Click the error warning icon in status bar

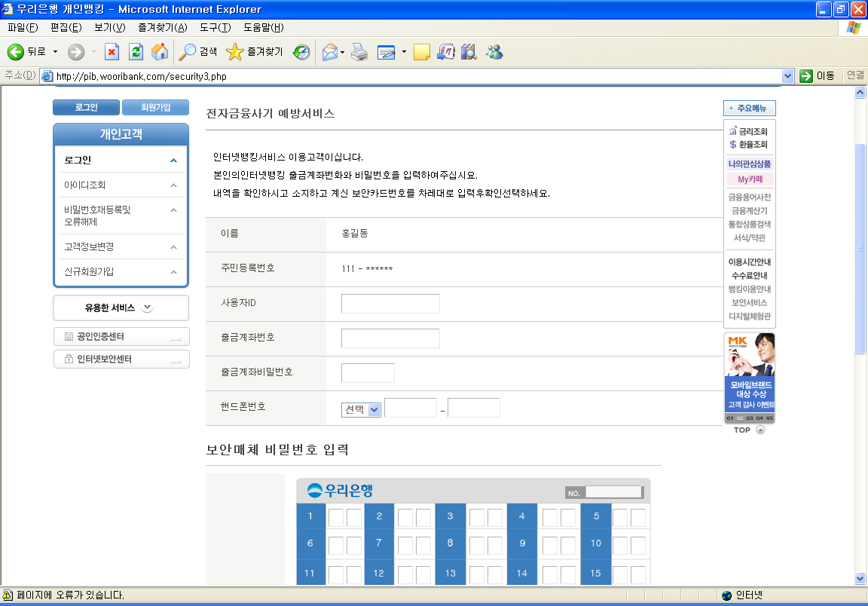point(8,595)
